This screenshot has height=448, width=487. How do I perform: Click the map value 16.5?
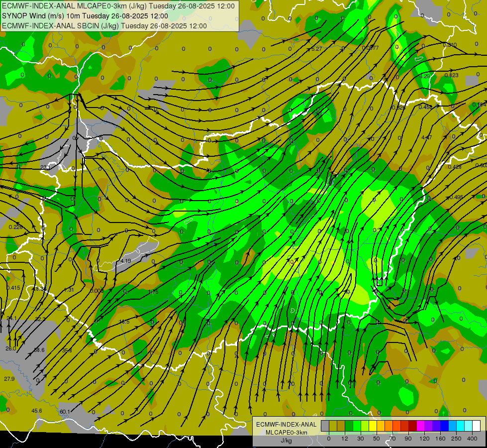click(124, 322)
